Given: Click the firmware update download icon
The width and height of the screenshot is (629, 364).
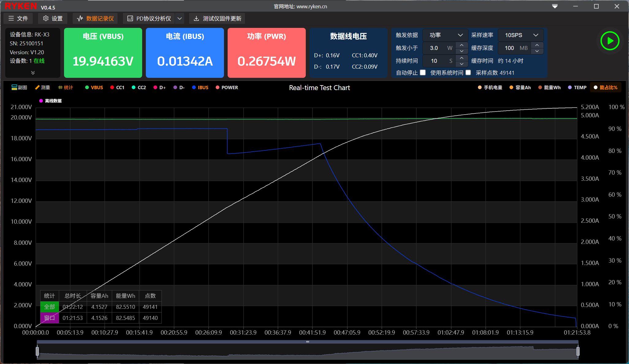Looking at the screenshot, I should coord(196,18).
